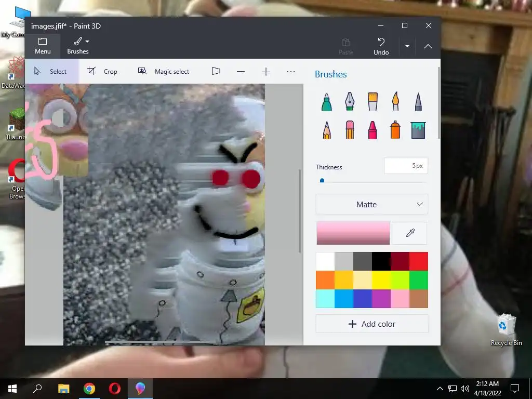Screen dimensions: 532x399
Task: Select the Crayon brush
Action: pyautogui.click(x=373, y=130)
